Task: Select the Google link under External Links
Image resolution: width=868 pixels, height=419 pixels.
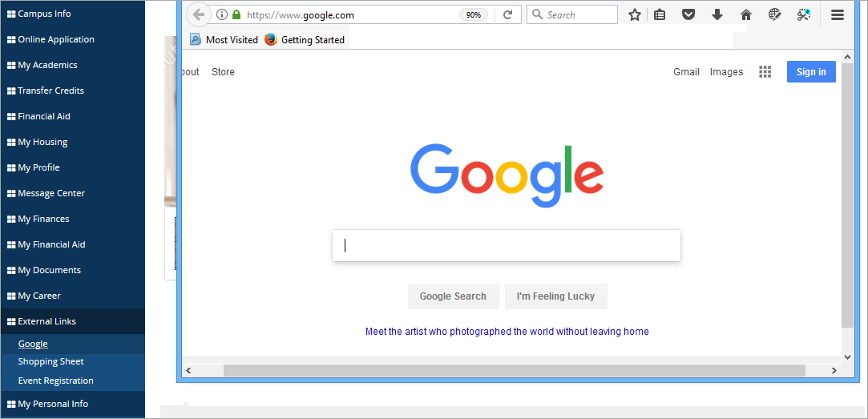Action: pyautogui.click(x=33, y=344)
